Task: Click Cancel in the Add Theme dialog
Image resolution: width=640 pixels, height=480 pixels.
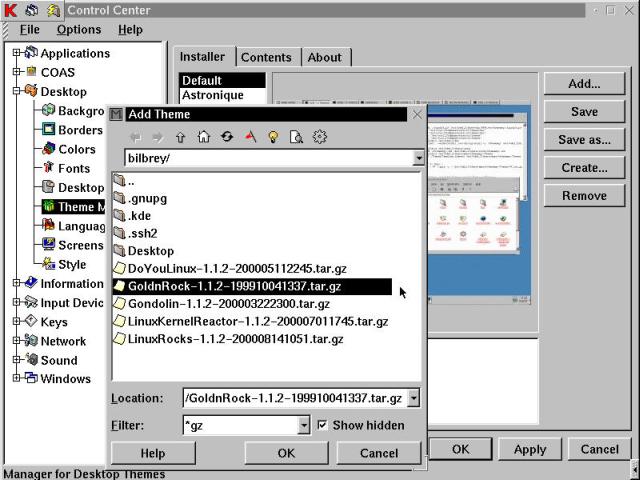Action: pos(378,453)
